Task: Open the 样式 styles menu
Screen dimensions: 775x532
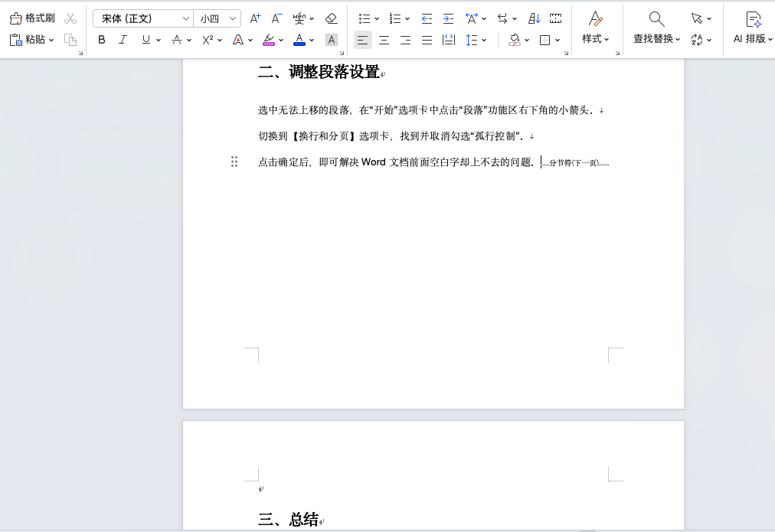Action: [x=596, y=39]
